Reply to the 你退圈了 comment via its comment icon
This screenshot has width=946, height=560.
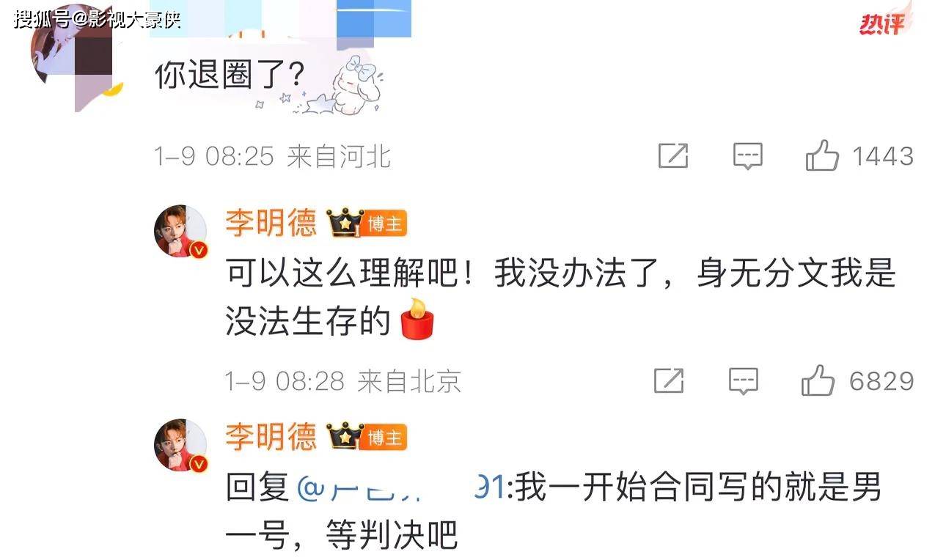(748, 156)
